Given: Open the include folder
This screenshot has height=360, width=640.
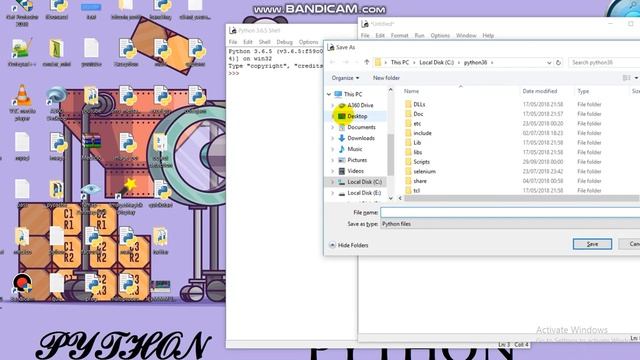Looking at the screenshot, I should coord(422,133).
